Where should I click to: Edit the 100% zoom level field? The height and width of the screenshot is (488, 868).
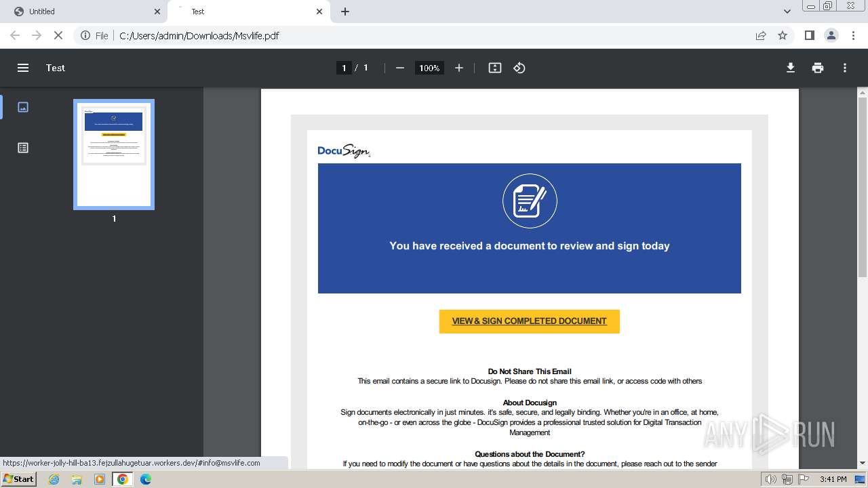pyautogui.click(x=429, y=68)
